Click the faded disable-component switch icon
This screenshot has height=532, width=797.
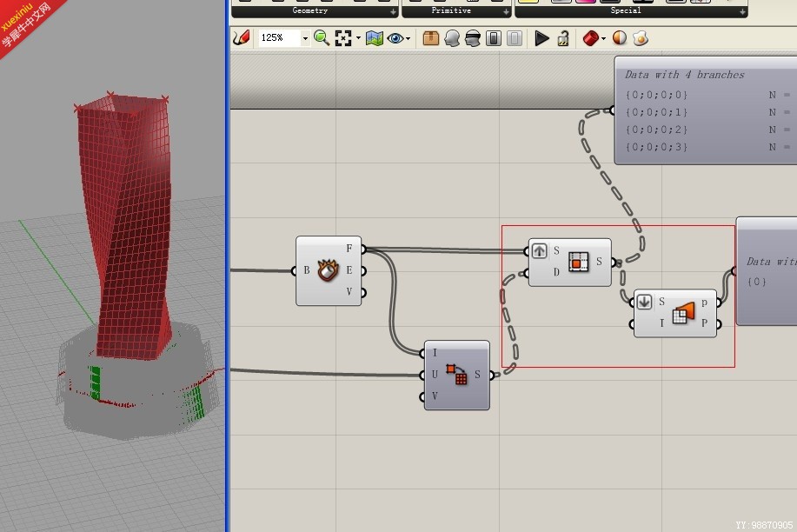(515, 38)
